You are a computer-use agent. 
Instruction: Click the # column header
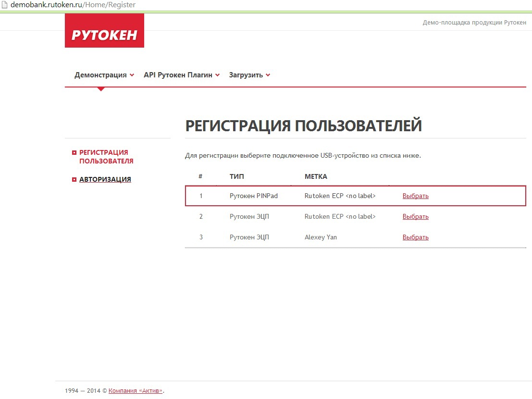(x=200, y=176)
